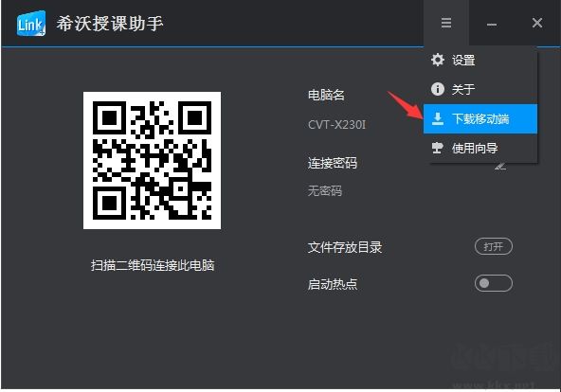
Task: Click the edit pencil icon for 连接密码
Action: click(x=500, y=166)
